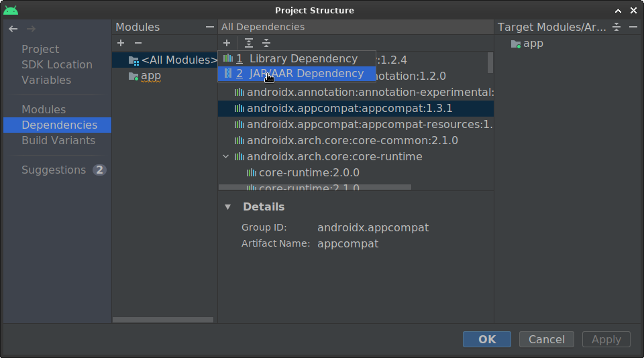Remove selected module with minus icon

pyautogui.click(x=138, y=43)
